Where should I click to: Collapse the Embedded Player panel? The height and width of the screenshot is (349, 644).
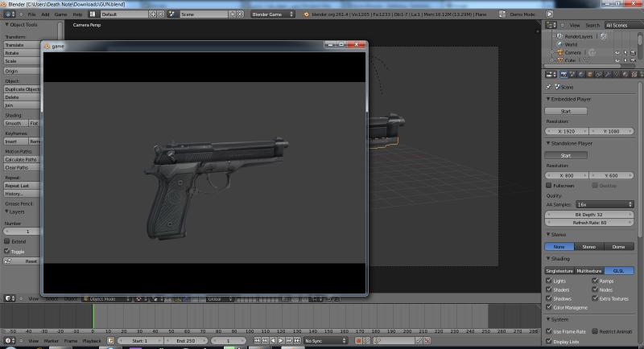click(548, 99)
